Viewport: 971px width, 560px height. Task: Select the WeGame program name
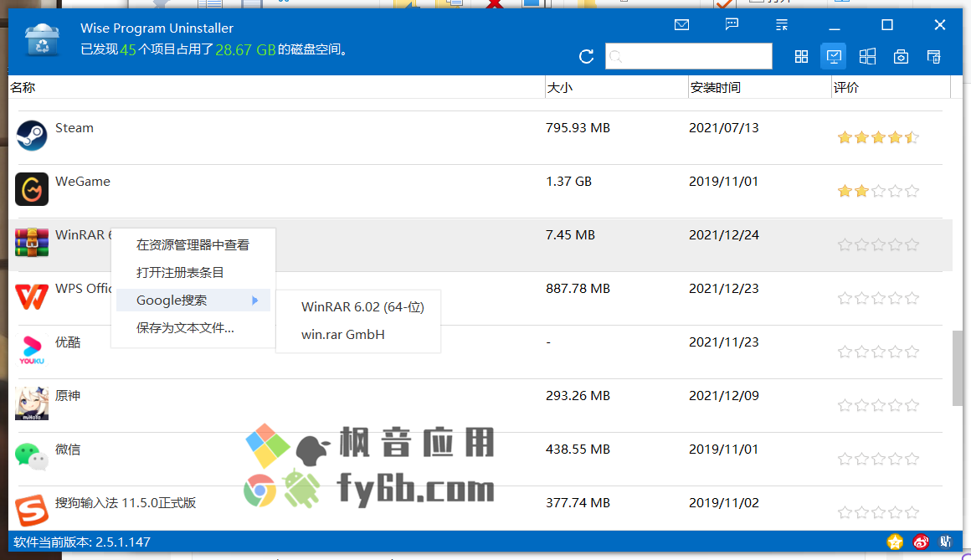tap(82, 182)
